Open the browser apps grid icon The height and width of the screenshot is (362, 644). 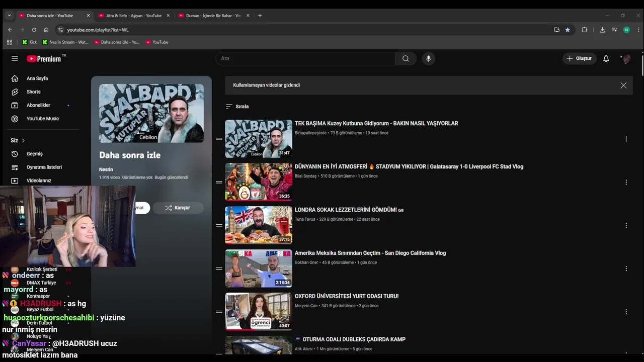click(9, 42)
